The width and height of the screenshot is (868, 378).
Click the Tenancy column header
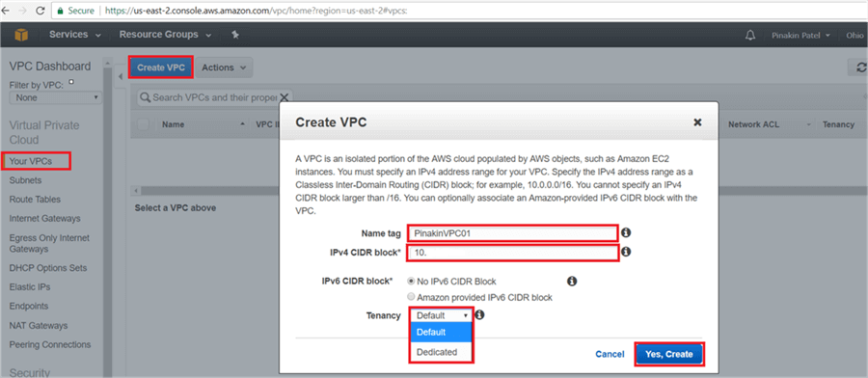coord(838,124)
